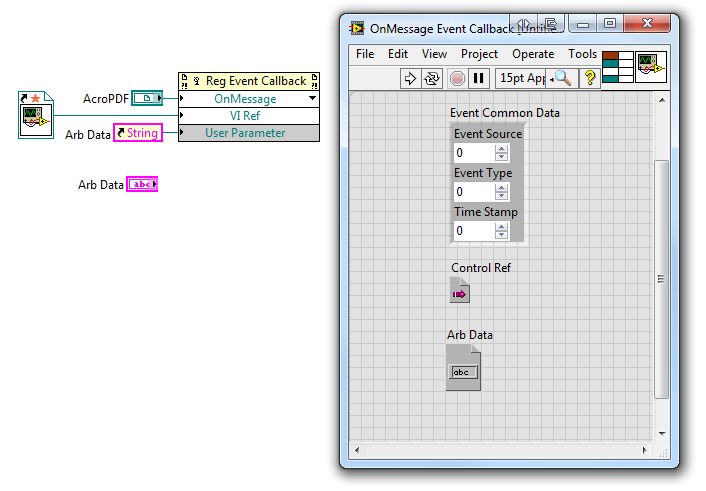Open the Edit menu
The image size is (706, 491).
[398, 54]
